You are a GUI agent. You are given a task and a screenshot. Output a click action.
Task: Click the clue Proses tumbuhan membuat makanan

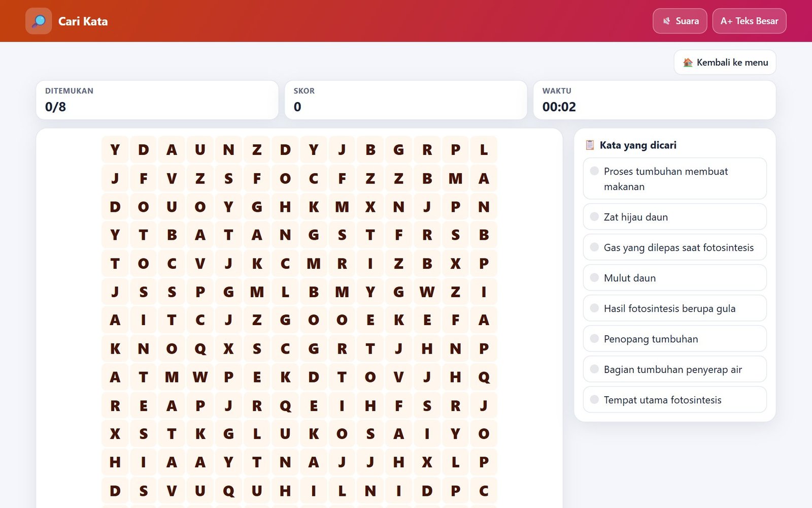click(674, 178)
